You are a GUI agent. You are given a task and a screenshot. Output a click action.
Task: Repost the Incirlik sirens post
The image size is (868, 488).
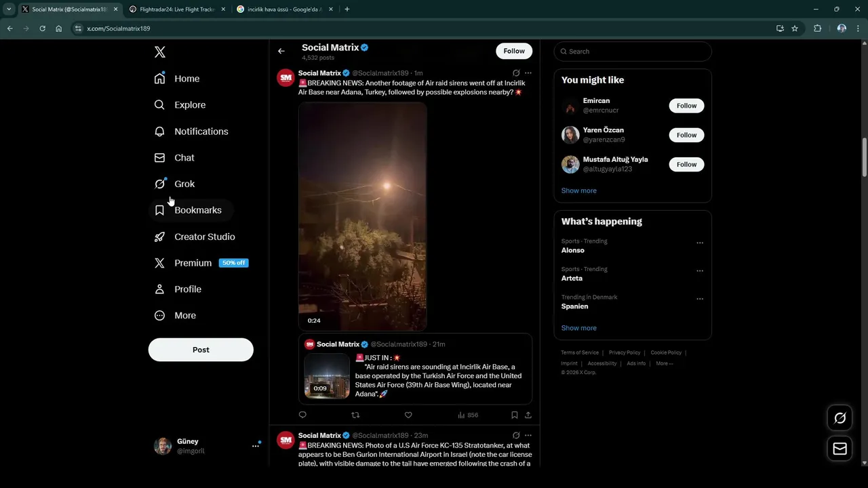355,415
